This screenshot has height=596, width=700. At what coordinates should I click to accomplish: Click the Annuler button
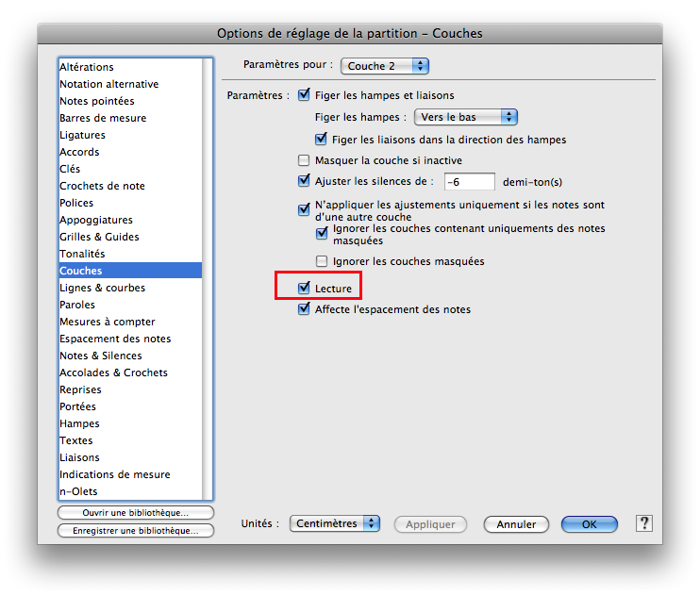516,524
